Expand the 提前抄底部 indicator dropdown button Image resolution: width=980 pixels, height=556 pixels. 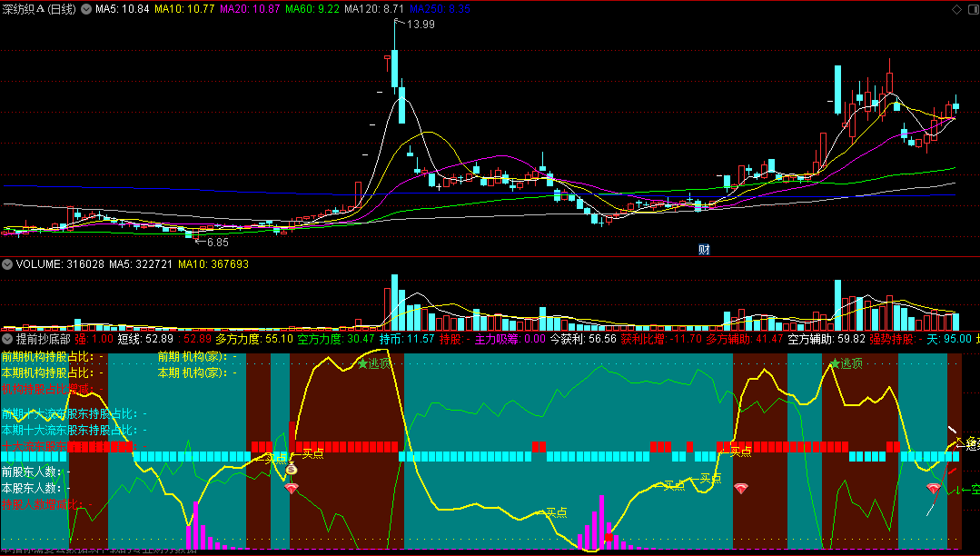pyautogui.click(x=7, y=339)
